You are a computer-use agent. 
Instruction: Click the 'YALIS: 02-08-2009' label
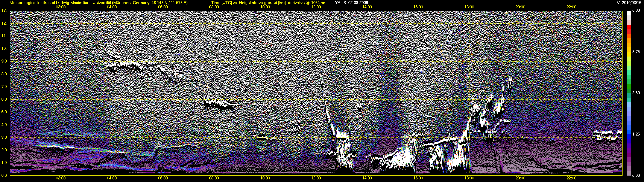coord(351,3)
